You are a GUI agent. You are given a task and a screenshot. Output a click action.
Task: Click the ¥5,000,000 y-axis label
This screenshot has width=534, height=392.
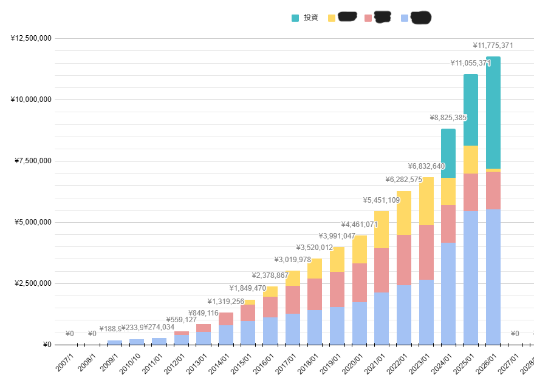[x=33, y=222]
